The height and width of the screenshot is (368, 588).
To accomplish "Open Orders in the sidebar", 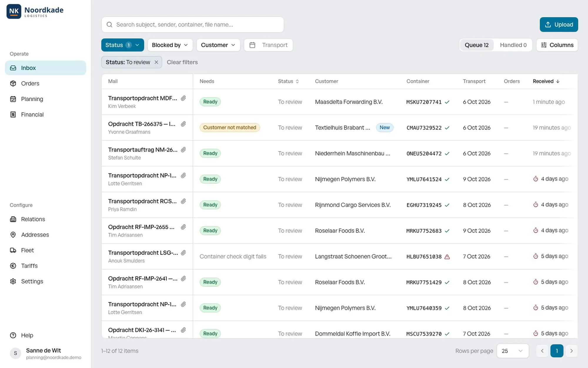I will pos(46,84).
